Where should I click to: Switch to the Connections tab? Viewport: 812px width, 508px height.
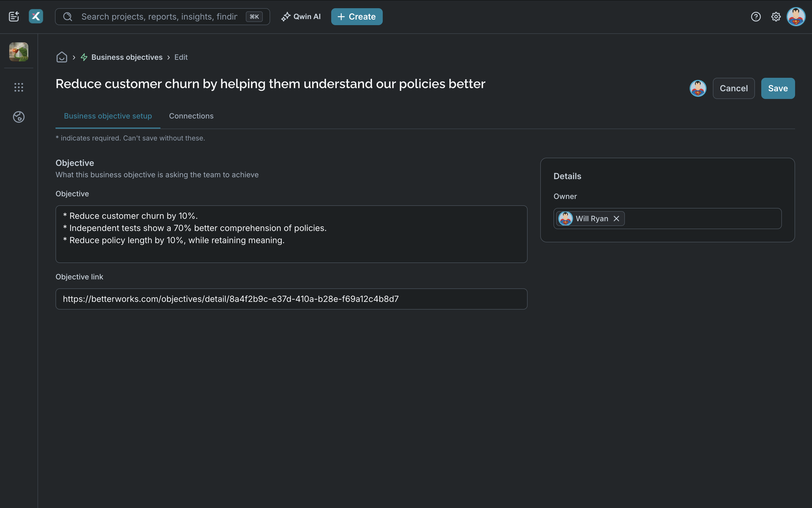coord(191,116)
